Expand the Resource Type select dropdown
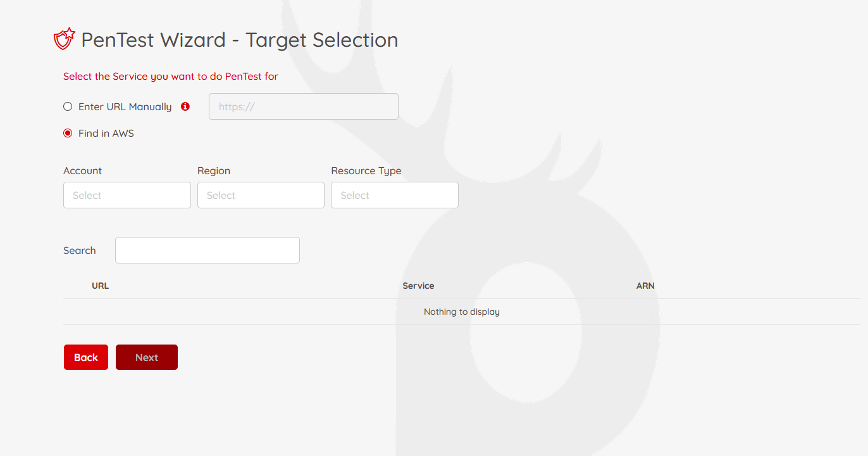 (x=395, y=195)
